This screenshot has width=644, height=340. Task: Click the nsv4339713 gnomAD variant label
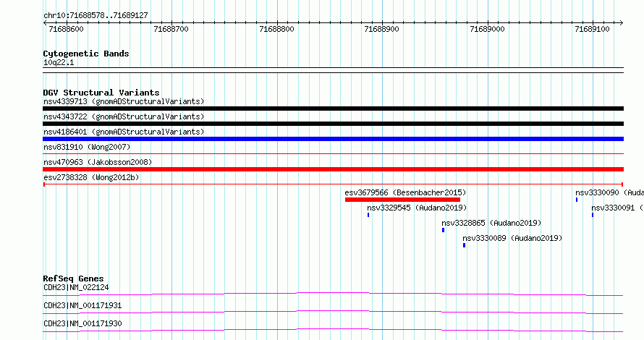point(124,101)
